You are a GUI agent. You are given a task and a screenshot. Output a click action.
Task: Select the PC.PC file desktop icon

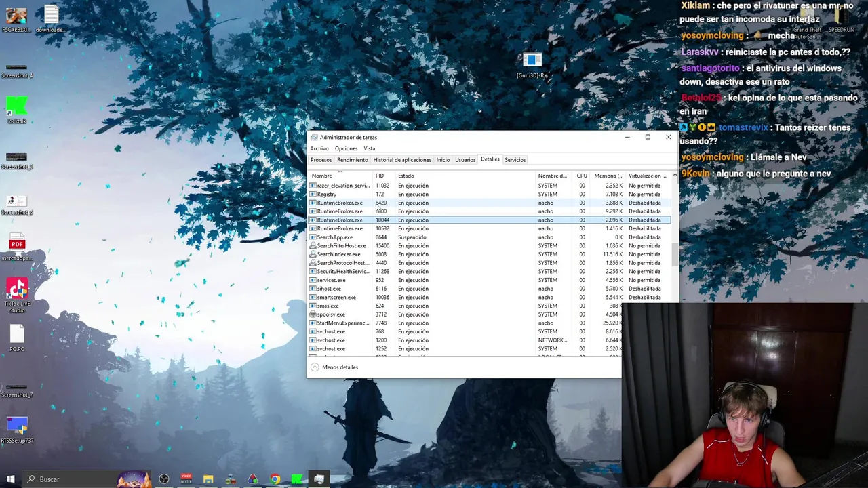point(17,338)
